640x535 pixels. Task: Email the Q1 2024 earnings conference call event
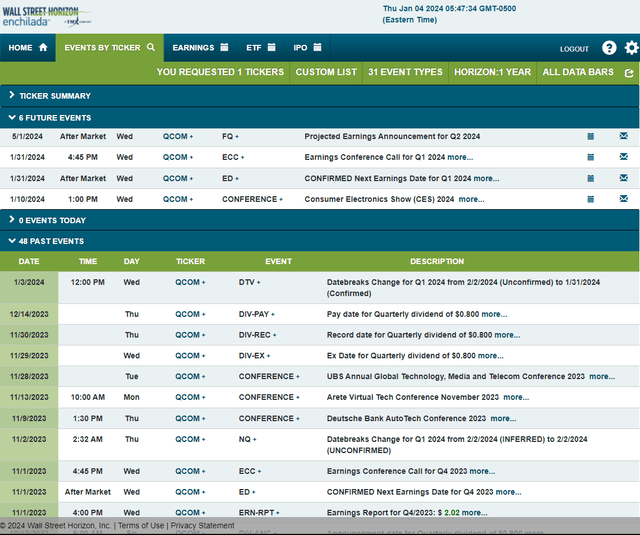pyautogui.click(x=624, y=157)
